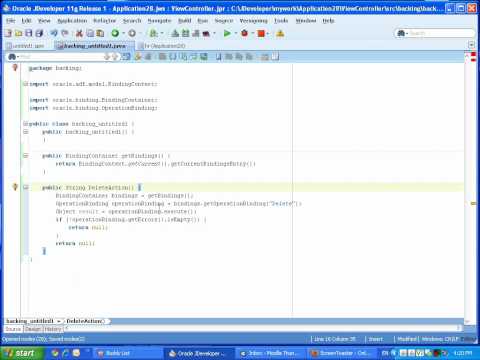Viewport: 480px width, 360px height.
Task: Click the Rebuild project icon
Action: point(186,33)
